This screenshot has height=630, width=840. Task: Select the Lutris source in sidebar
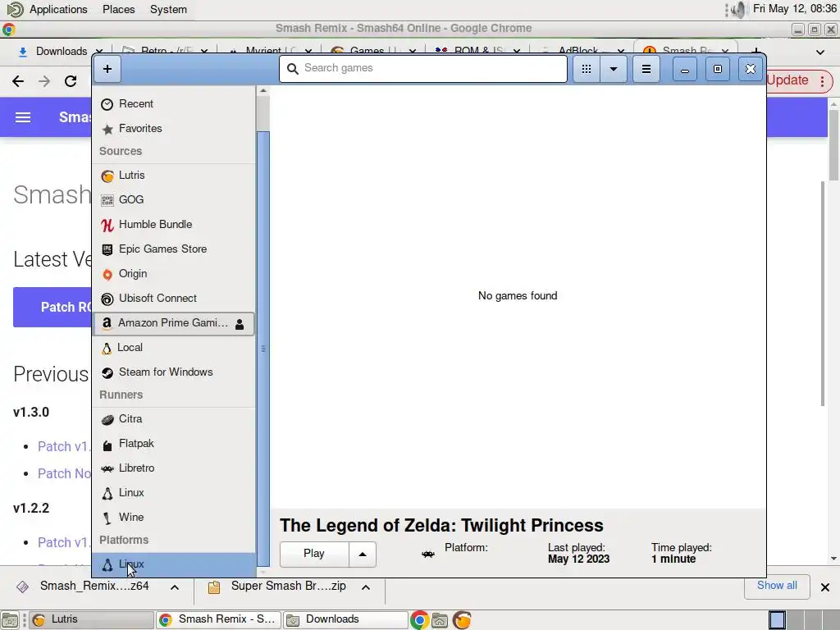click(174, 176)
